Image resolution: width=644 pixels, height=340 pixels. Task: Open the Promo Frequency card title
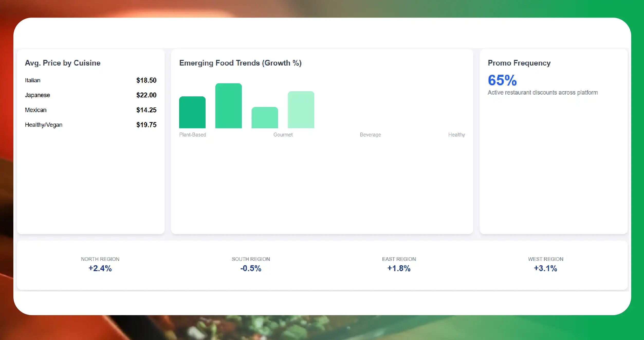coord(519,63)
